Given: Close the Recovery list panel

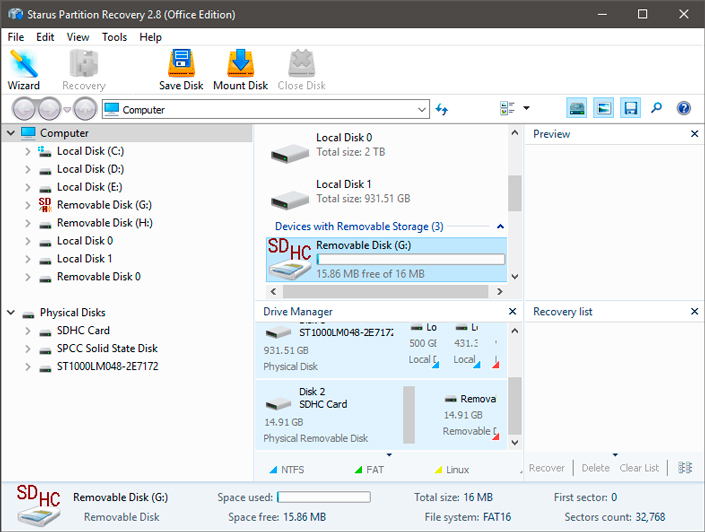Looking at the screenshot, I should tap(694, 311).
